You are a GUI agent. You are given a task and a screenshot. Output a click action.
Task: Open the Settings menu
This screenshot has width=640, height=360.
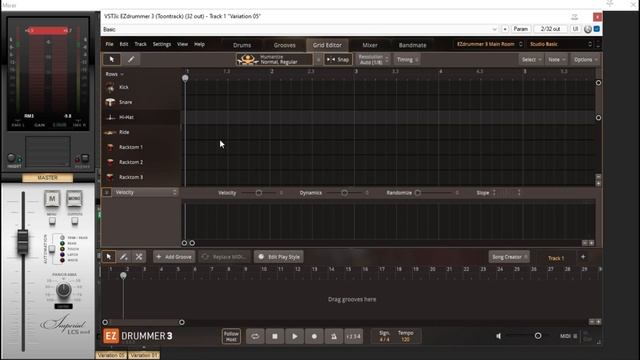(x=162, y=44)
